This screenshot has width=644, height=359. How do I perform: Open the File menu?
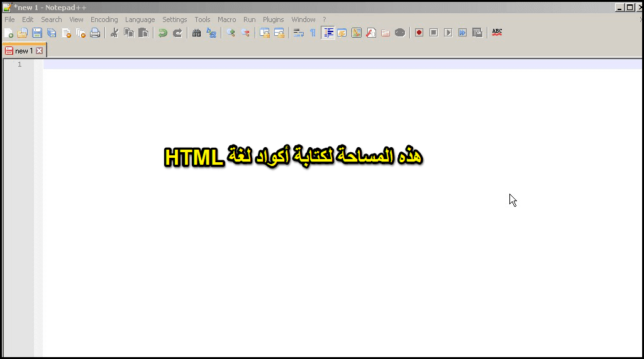(x=9, y=19)
